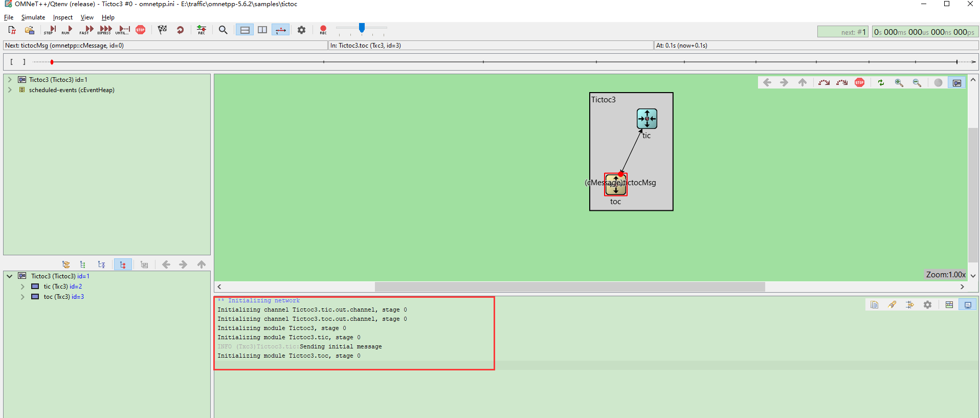Zoom in on the network canvas
Viewport: 980px width, 418px height.
coord(899,82)
